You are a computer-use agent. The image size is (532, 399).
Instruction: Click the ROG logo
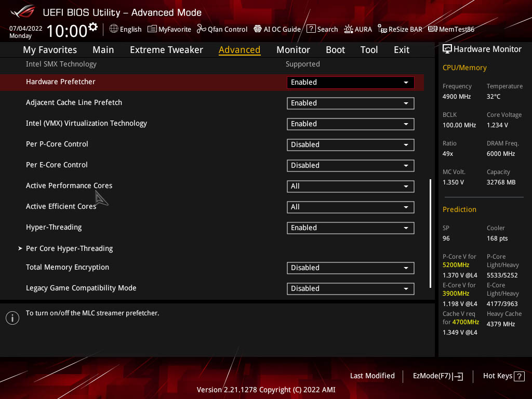point(23,11)
